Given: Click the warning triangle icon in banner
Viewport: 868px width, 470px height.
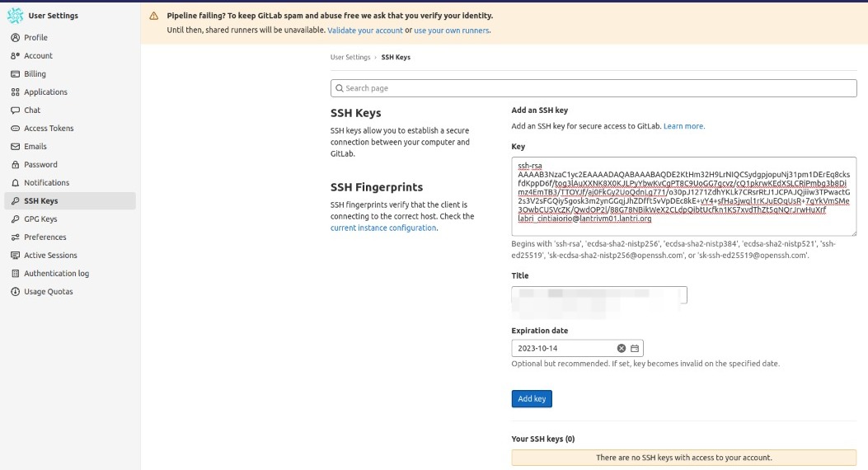Looking at the screenshot, I should click(x=154, y=16).
